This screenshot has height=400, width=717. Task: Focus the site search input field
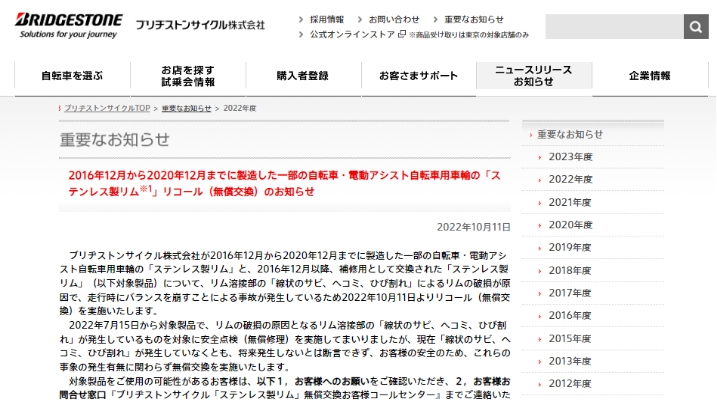(x=614, y=27)
